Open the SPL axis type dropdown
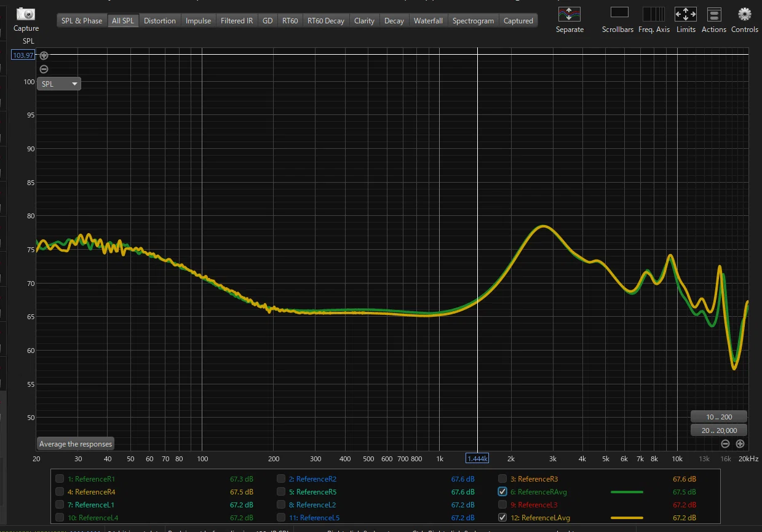 59,84
